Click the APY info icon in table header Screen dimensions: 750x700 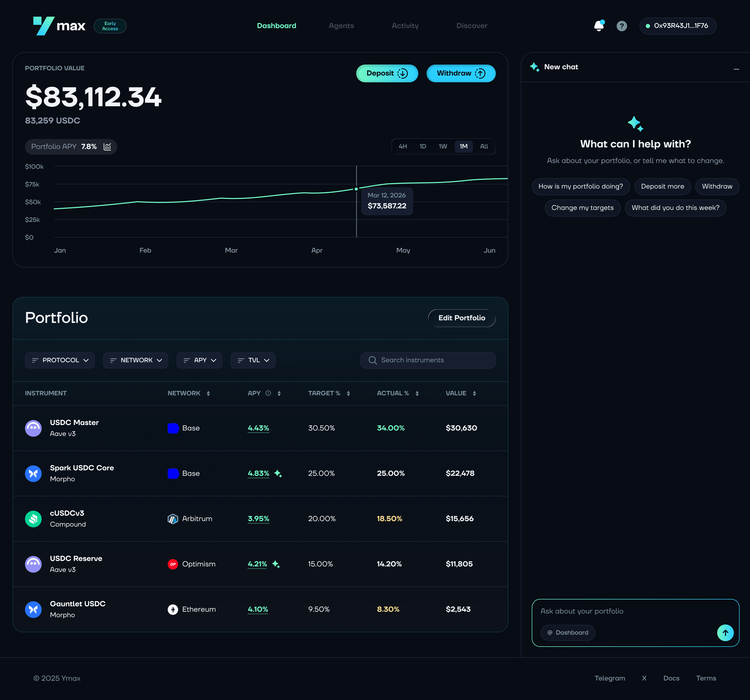(268, 393)
